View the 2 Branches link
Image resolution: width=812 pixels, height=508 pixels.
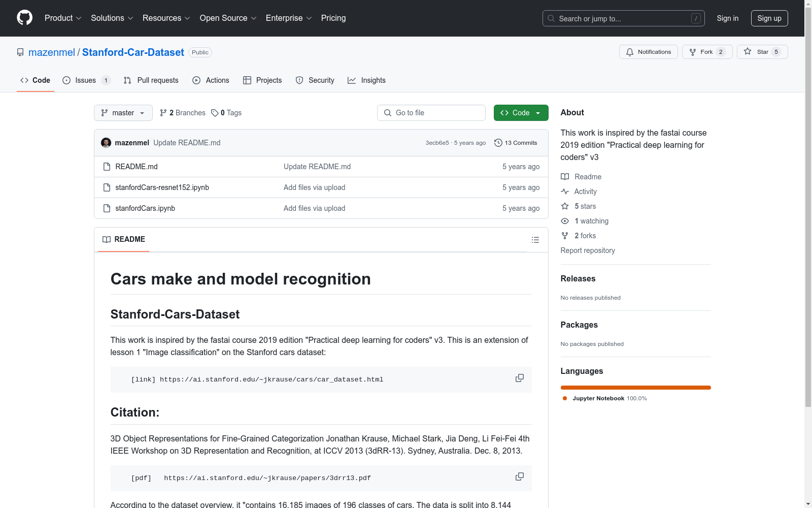click(183, 113)
